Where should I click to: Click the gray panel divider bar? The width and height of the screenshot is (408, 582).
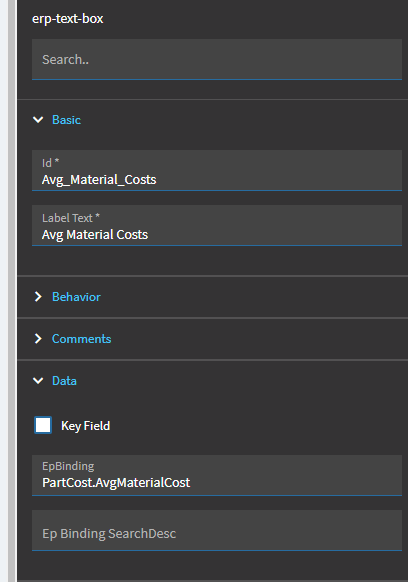(x=12, y=291)
